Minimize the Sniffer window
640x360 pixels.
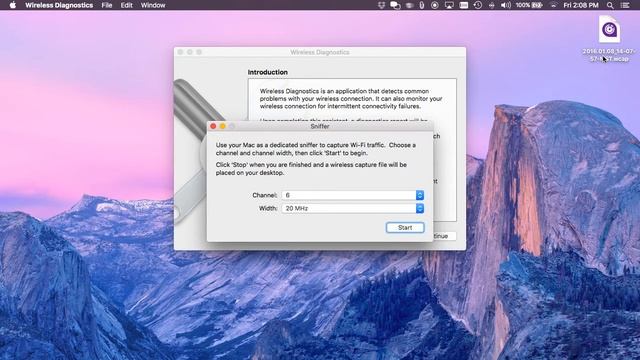(222, 126)
